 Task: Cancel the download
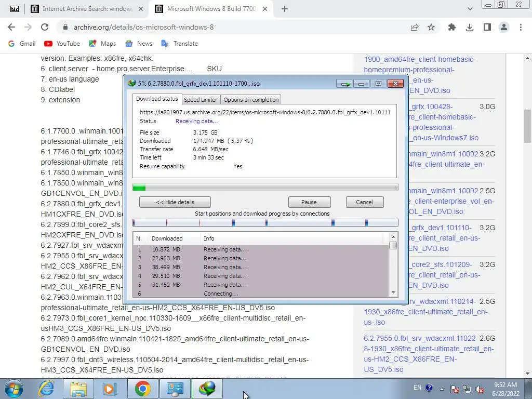pyautogui.click(x=365, y=202)
